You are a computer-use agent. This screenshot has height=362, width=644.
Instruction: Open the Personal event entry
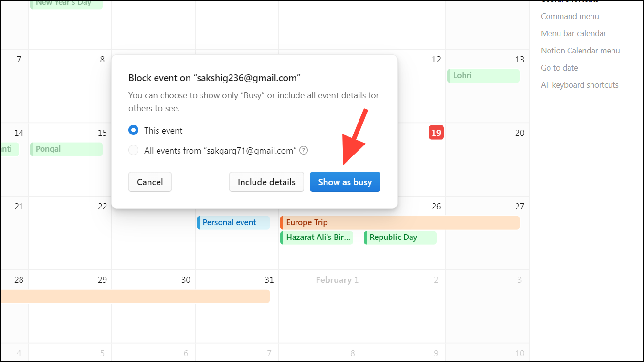[233, 222]
